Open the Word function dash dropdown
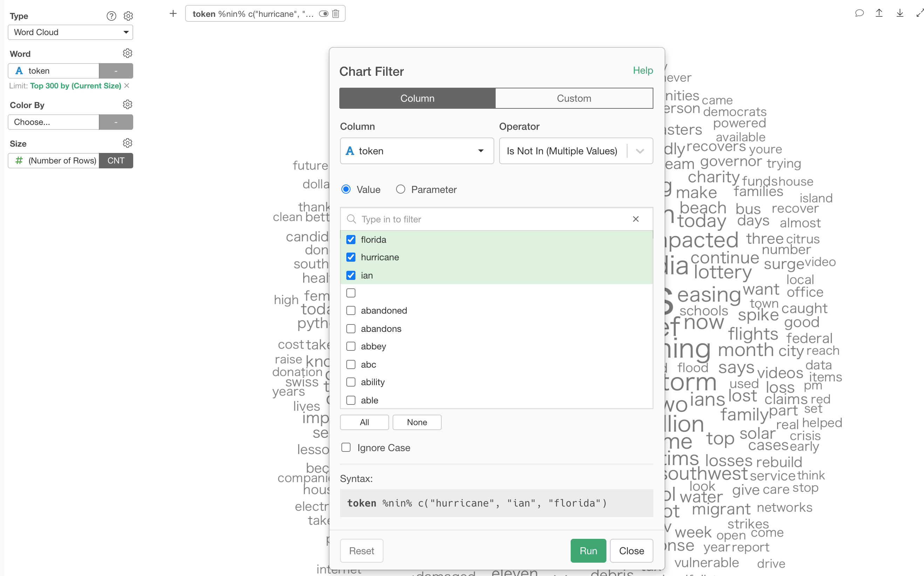Image resolution: width=924 pixels, height=576 pixels. click(116, 71)
